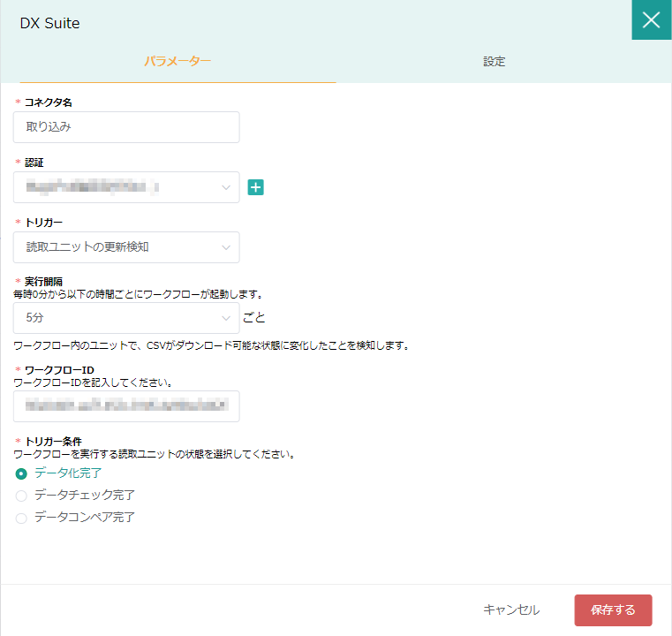
Task: Choose the データコンペア完了 radio option
Action: [21, 519]
